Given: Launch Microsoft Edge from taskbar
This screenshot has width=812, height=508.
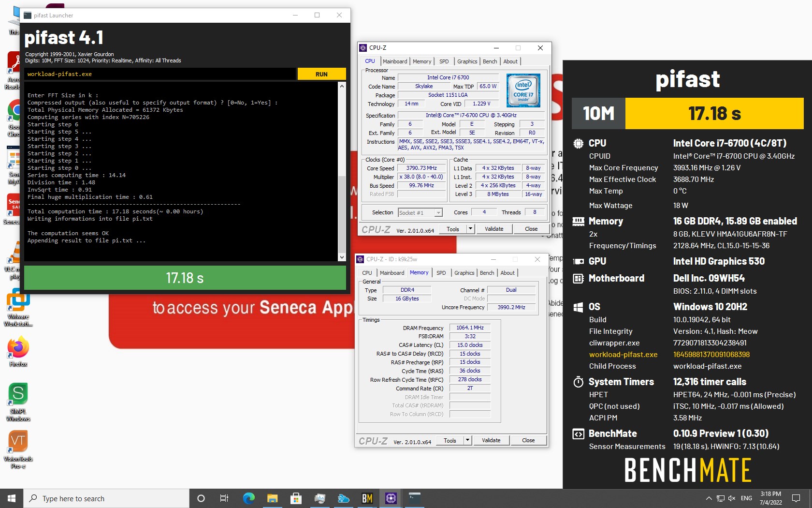Looking at the screenshot, I should point(249,498).
